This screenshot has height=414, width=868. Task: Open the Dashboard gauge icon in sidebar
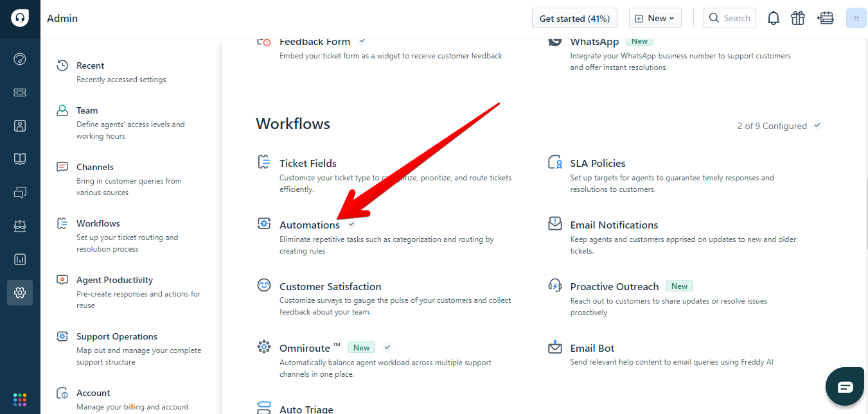click(x=20, y=59)
